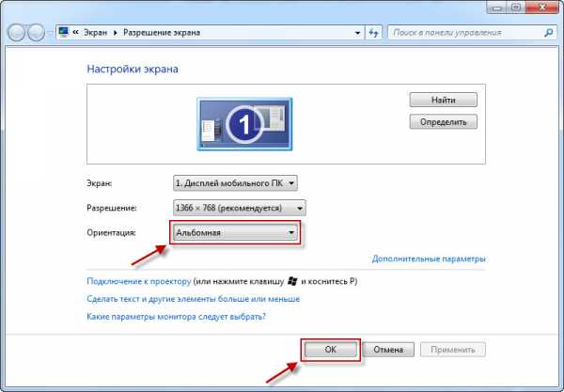Click the Настройки экрана heading
Screen dimensions: 564x392
coord(133,69)
